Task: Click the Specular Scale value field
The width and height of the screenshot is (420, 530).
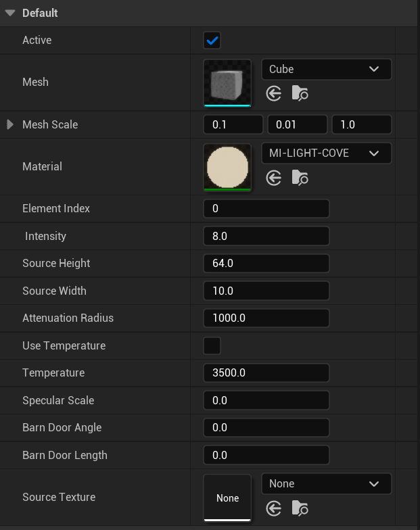Action: 266,400
